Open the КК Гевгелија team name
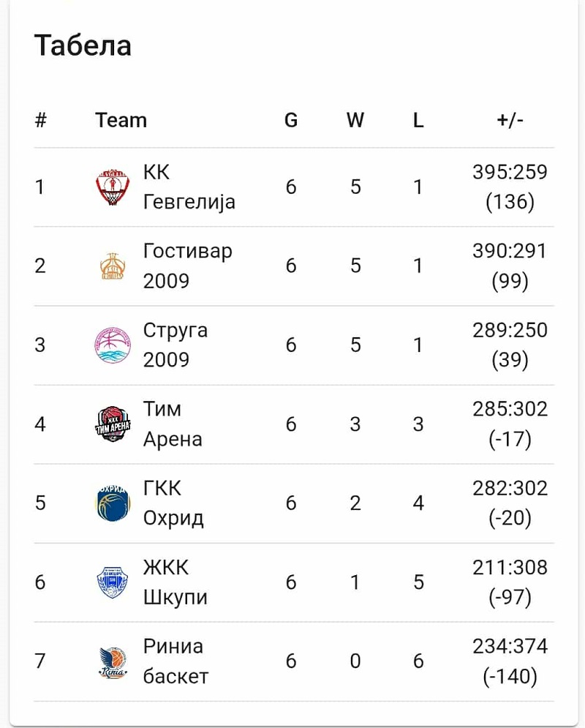The height and width of the screenshot is (728, 585). pos(189,187)
